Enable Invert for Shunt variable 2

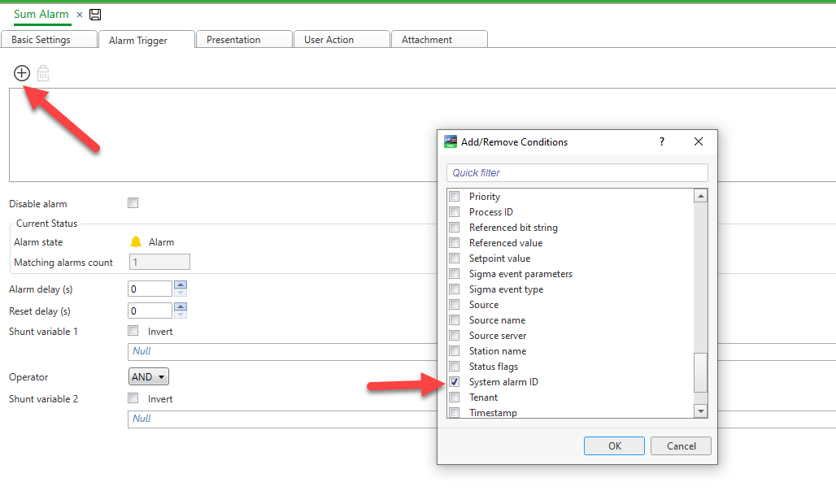(x=133, y=398)
